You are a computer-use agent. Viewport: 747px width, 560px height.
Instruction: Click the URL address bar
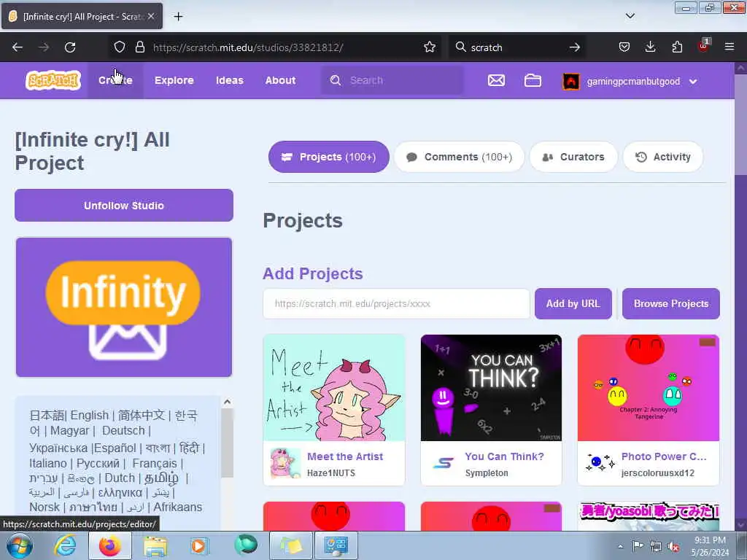coord(274,47)
